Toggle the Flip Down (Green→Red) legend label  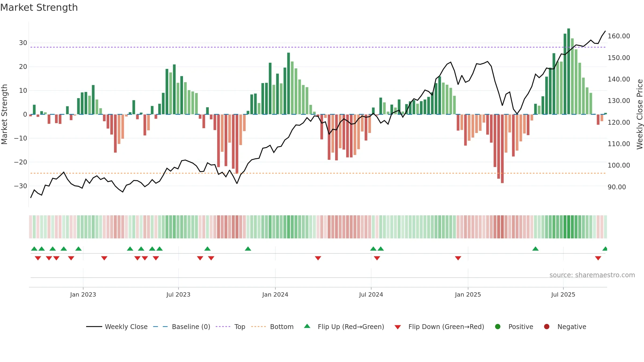click(446, 327)
